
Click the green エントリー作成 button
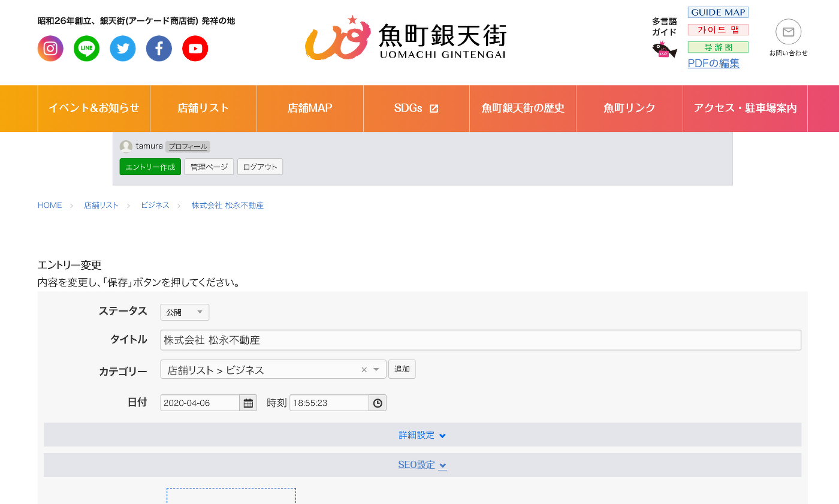(150, 167)
